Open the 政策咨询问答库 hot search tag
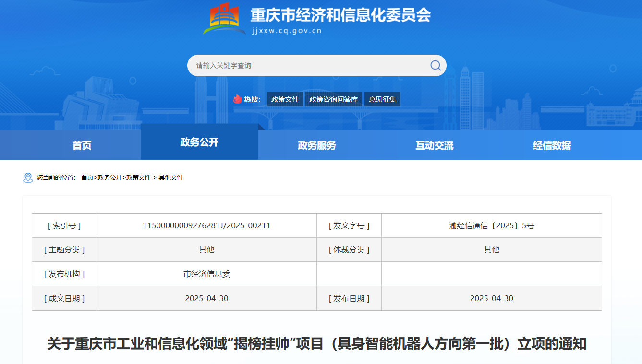The height and width of the screenshot is (364, 642). coord(334,99)
